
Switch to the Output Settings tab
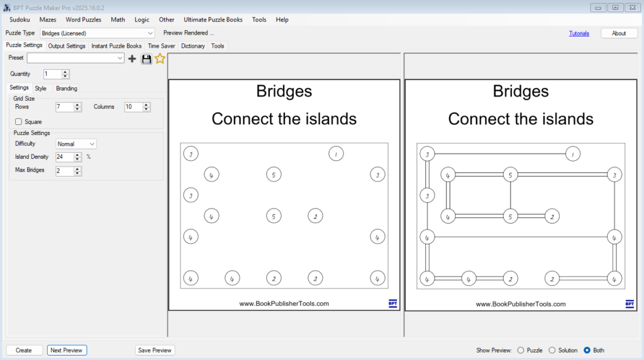point(67,46)
